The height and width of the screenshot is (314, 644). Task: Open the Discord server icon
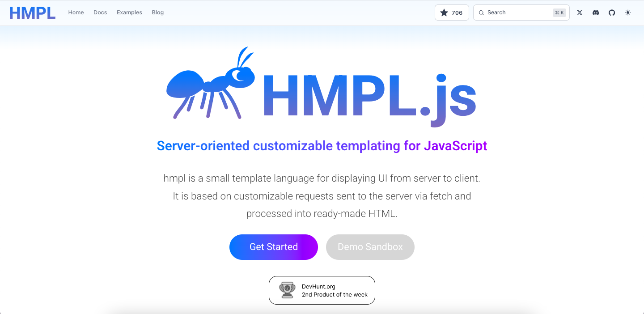596,13
